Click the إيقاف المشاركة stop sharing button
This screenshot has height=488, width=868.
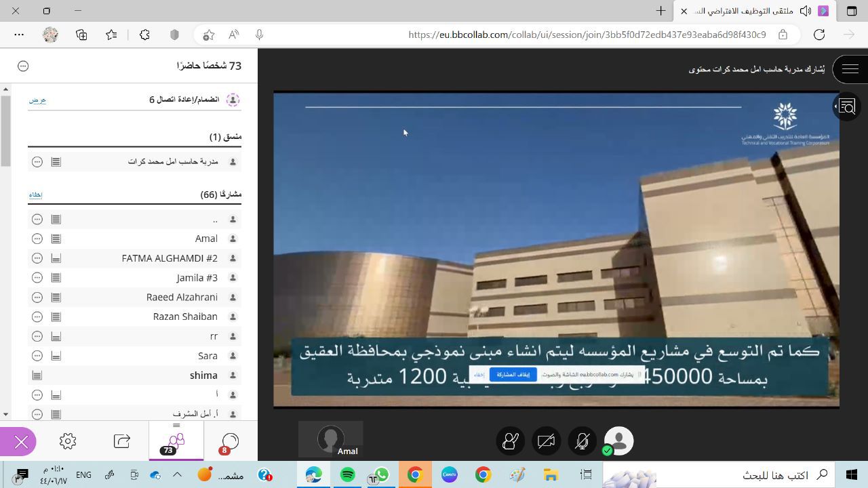pyautogui.click(x=513, y=375)
